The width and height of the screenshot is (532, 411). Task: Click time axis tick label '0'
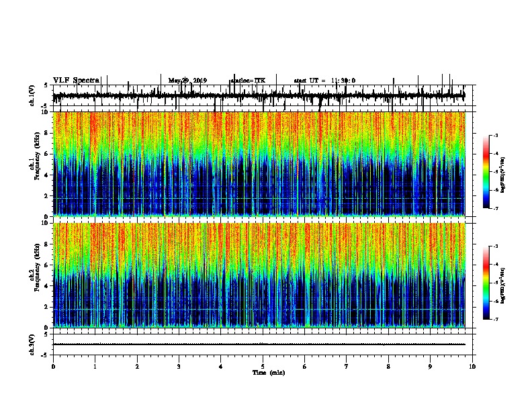pos(53,367)
